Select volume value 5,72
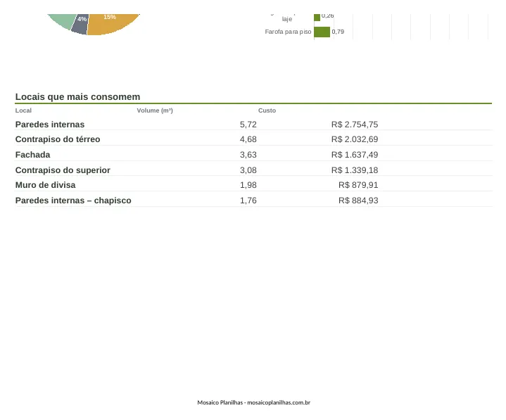The width and height of the screenshot is (506, 420). click(248, 125)
